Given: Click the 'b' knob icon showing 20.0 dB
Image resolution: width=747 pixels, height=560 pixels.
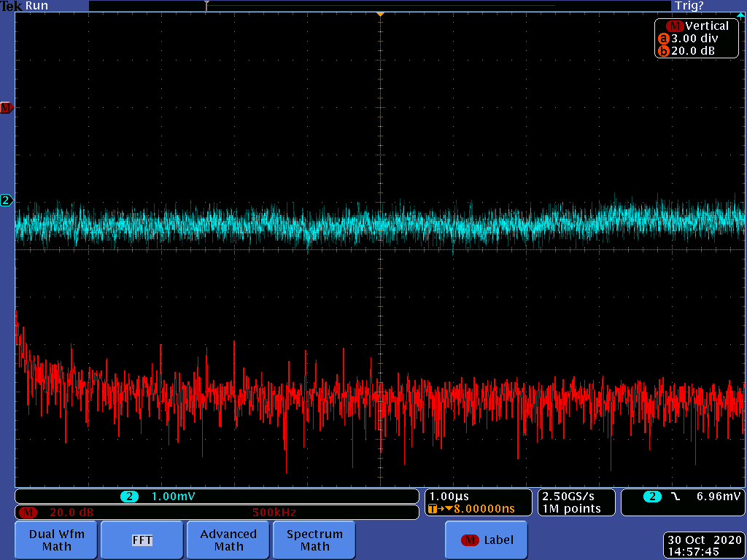Looking at the screenshot, I should coord(663,51).
